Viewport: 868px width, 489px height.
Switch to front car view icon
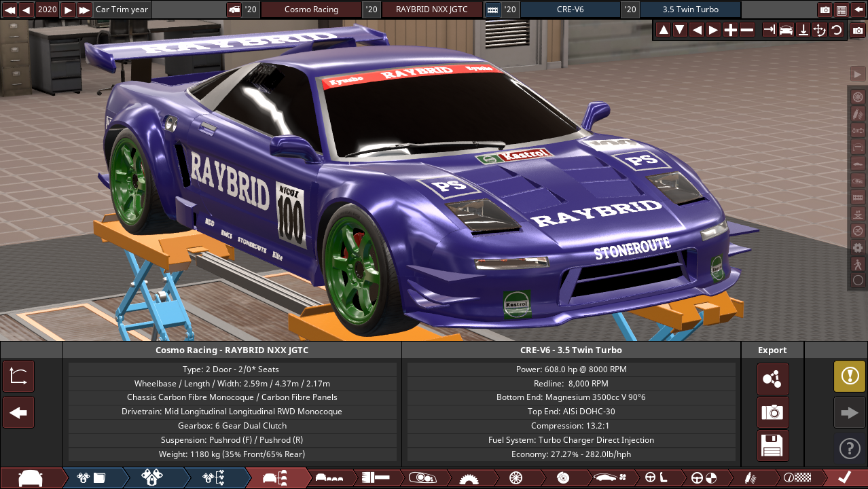click(786, 30)
